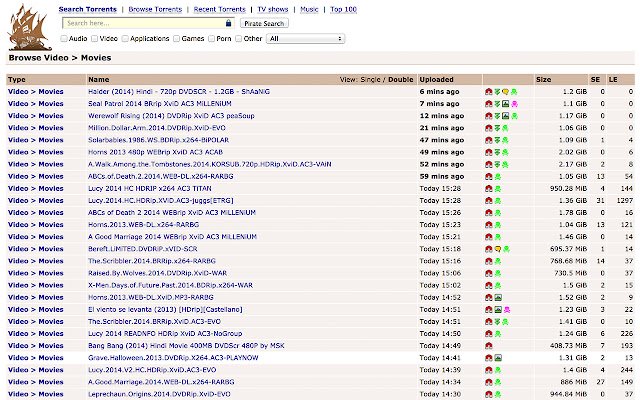The image size is (640, 400).
Task: Select the 1297 leechers value
Action: click(x=625, y=201)
